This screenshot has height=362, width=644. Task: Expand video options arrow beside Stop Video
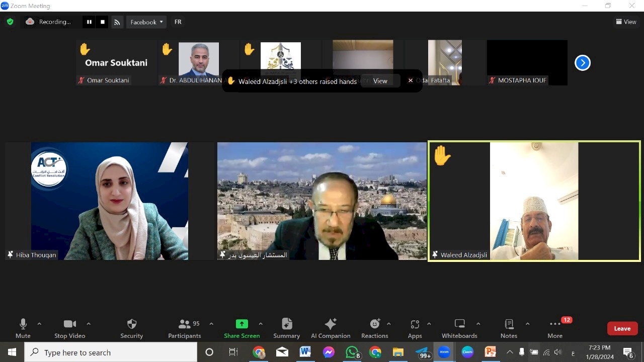tap(89, 324)
